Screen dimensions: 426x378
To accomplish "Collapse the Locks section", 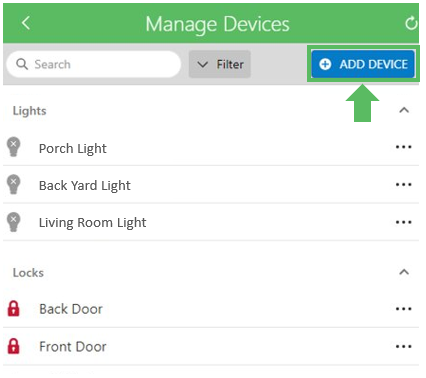I will pos(404,272).
